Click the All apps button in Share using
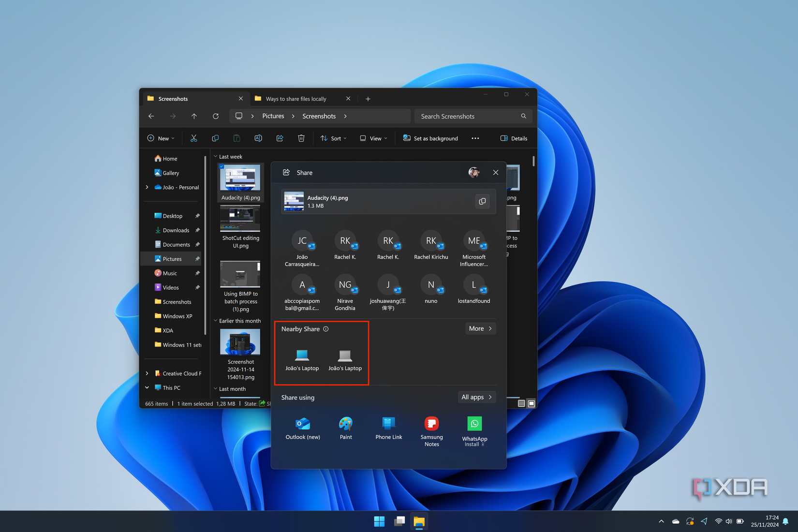The image size is (798, 532). tap(476, 397)
